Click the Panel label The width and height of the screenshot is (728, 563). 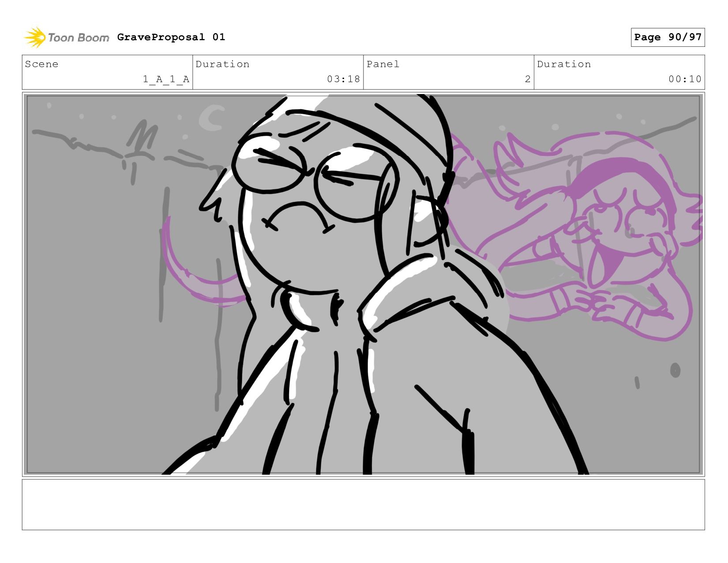click(383, 64)
